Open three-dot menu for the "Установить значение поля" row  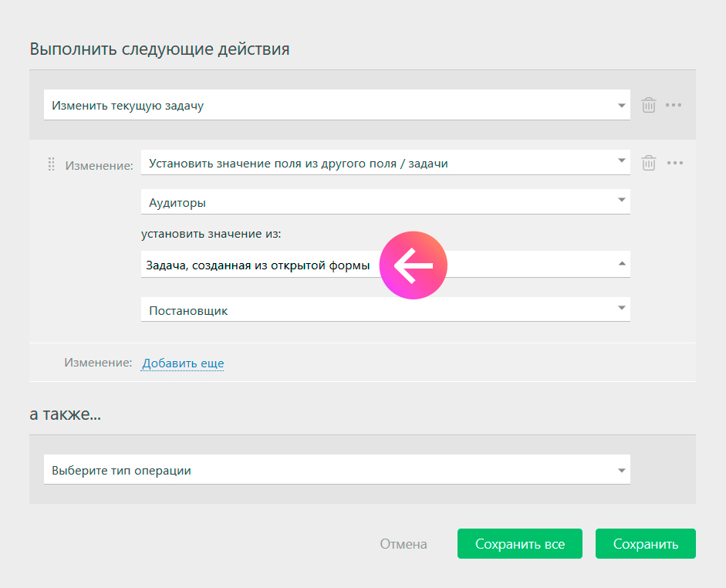pyautogui.click(x=675, y=163)
